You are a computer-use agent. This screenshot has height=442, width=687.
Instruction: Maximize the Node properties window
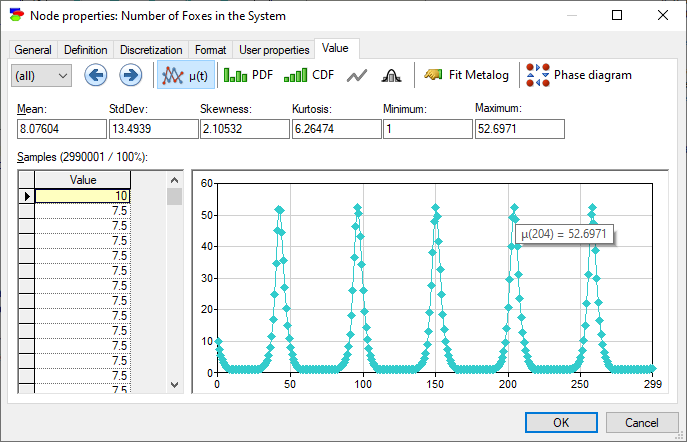click(617, 15)
